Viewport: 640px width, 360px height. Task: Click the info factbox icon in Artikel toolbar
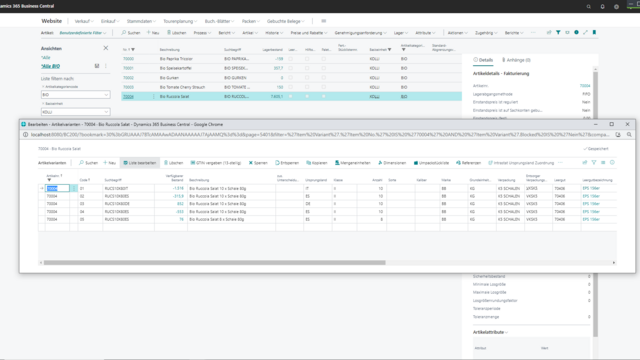point(576,32)
